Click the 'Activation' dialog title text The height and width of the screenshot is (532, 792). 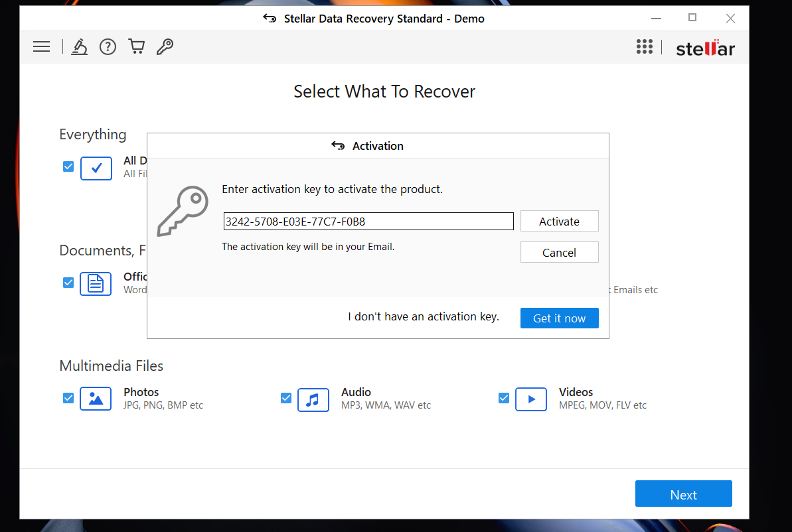(x=378, y=147)
